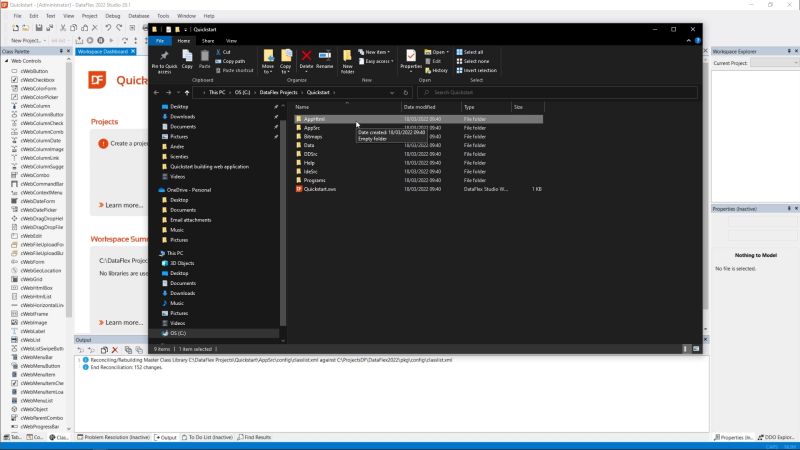Open the Current Project combo box
Image resolution: width=800 pixels, height=450 pixels.
pyautogui.click(x=774, y=63)
